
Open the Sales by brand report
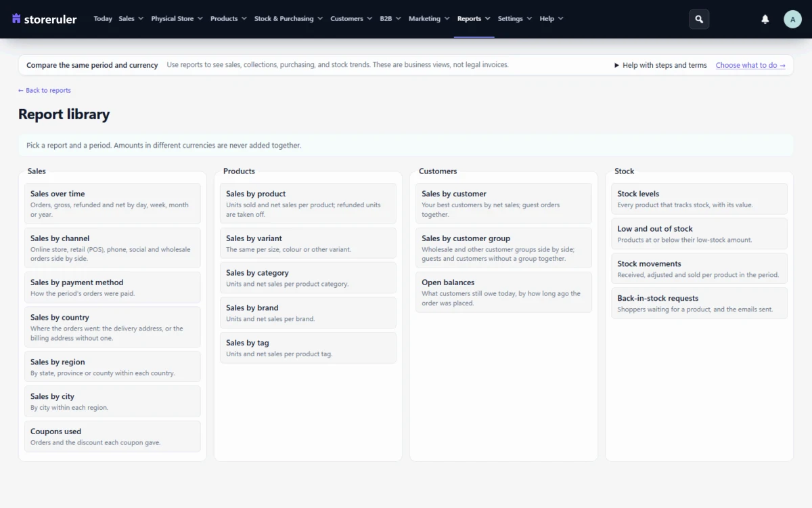coord(308,312)
